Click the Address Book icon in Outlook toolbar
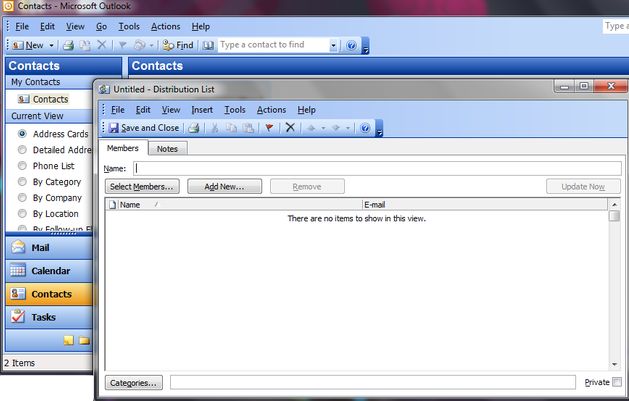 (x=208, y=45)
